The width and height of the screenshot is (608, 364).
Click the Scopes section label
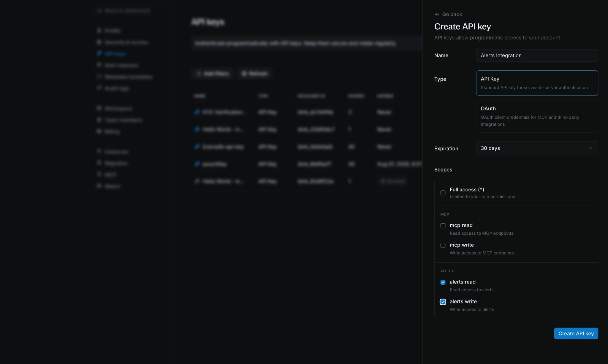[443, 170]
